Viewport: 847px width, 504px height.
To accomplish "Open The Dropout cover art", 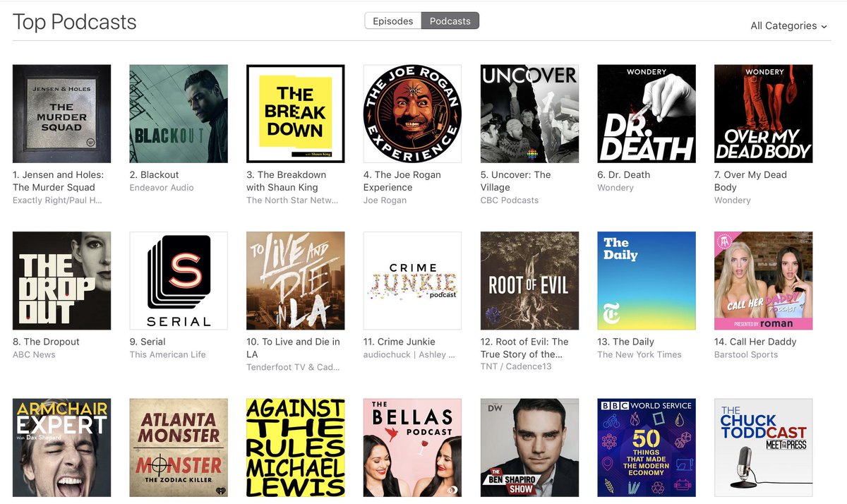I will click(x=62, y=281).
